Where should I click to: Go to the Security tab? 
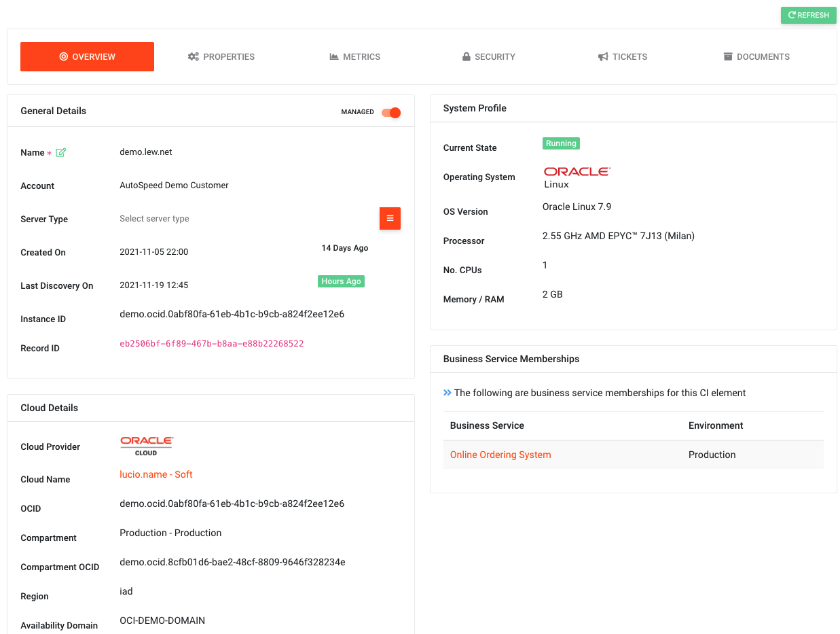[x=489, y=56]
